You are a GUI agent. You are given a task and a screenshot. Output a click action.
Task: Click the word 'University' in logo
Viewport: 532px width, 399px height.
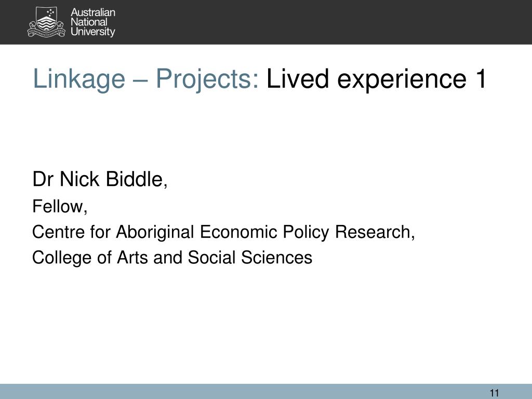93,32
